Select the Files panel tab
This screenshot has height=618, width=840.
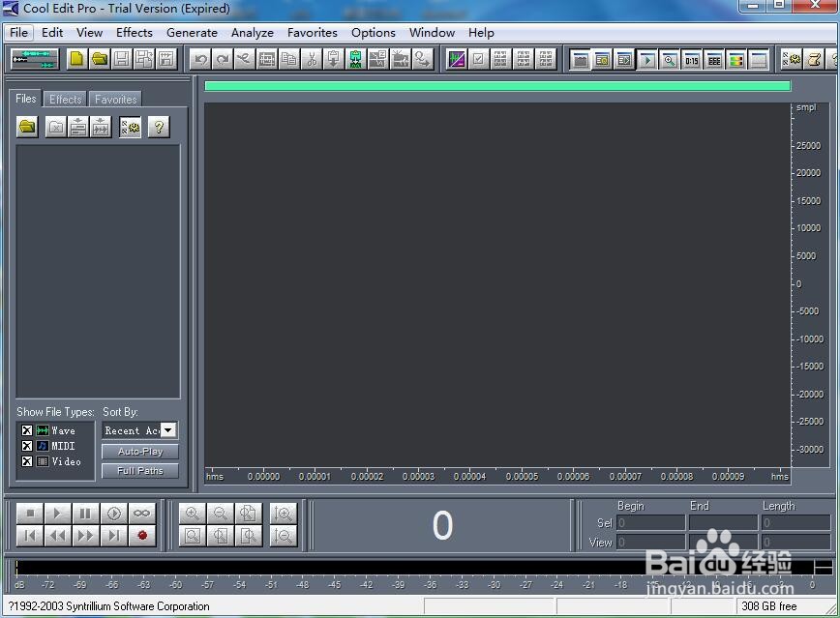point(26,99)
